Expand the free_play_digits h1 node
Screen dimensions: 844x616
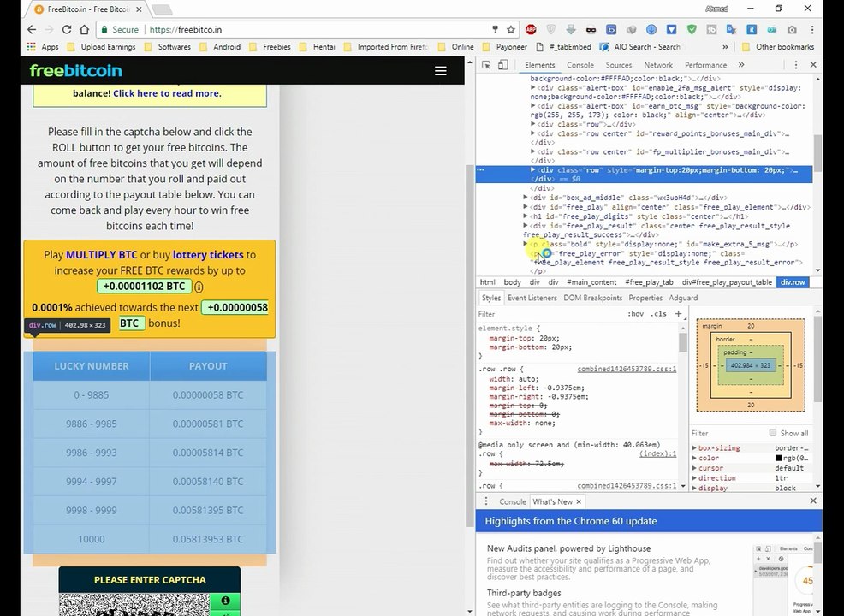point(526,216)
